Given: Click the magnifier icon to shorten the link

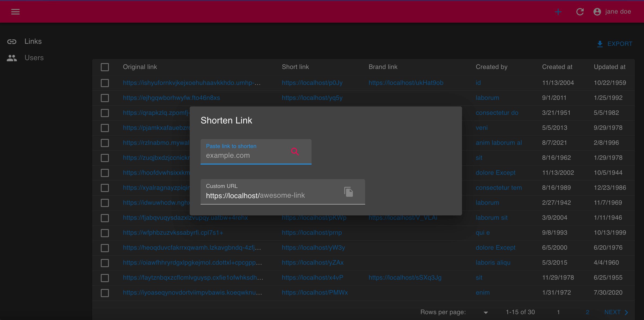Looking at the screenshot, I should click(295, 152).
